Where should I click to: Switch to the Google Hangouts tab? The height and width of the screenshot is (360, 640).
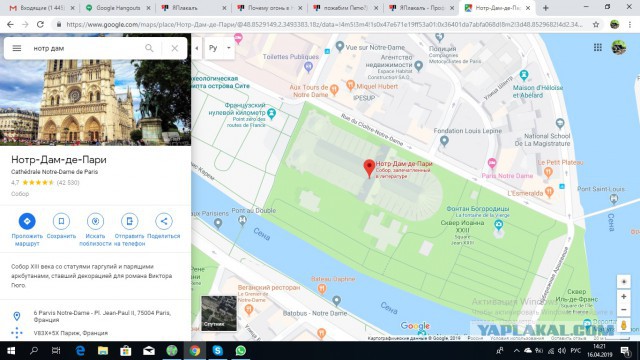pyautogui.click(x=118, y=8)
